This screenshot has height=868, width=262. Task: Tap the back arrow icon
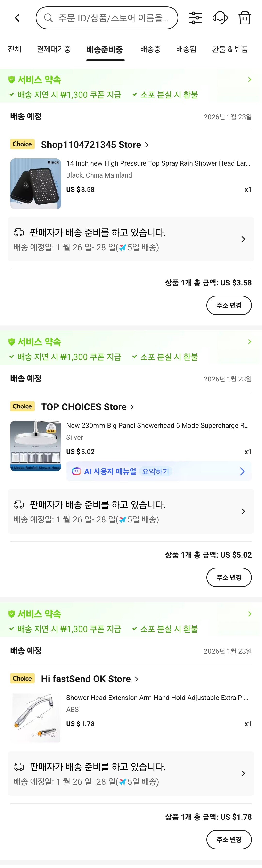pyautogui.click(x=17, y=18)
